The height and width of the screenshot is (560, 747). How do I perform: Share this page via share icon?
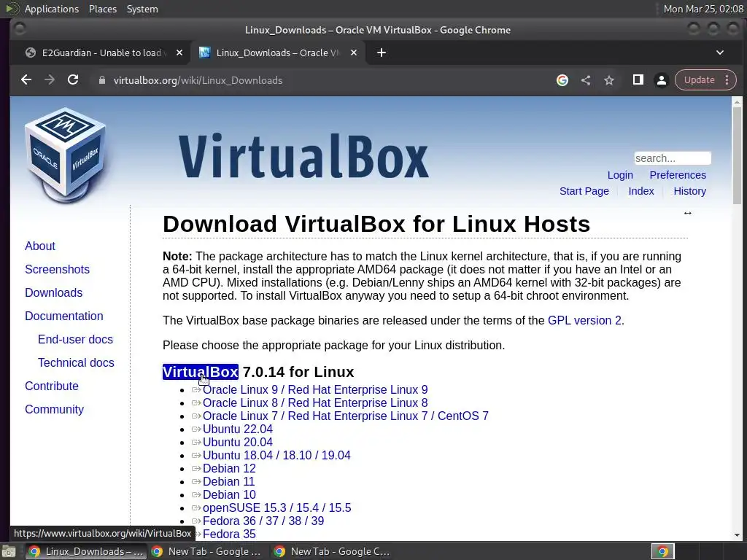pyautogui.click(x=586, y=80)
